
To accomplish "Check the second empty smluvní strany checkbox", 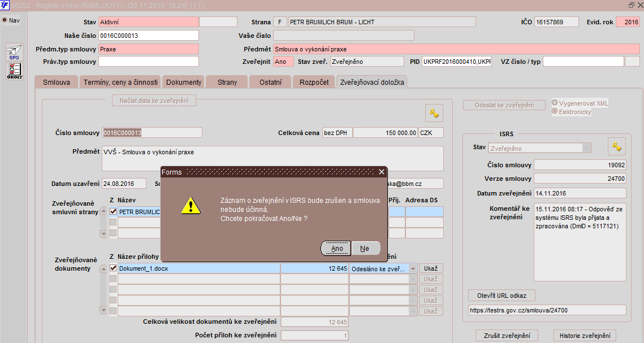I will pos(113,233).
